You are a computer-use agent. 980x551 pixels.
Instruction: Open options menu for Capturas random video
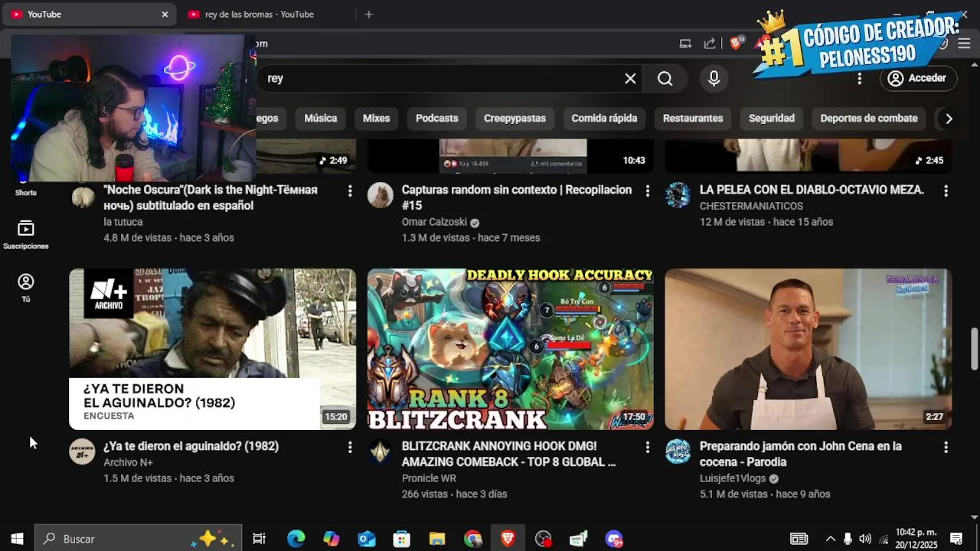[648, 191]
